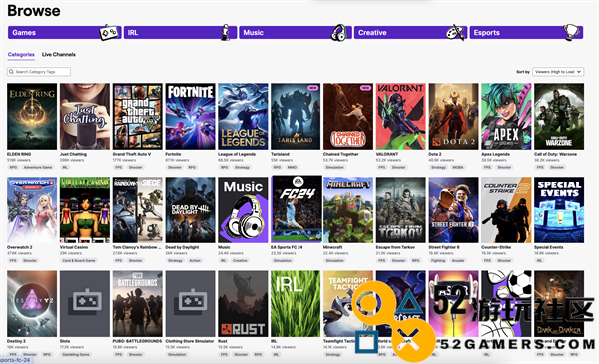
Task: Open the Music category headphones cover
Action: tap(243, 209)
